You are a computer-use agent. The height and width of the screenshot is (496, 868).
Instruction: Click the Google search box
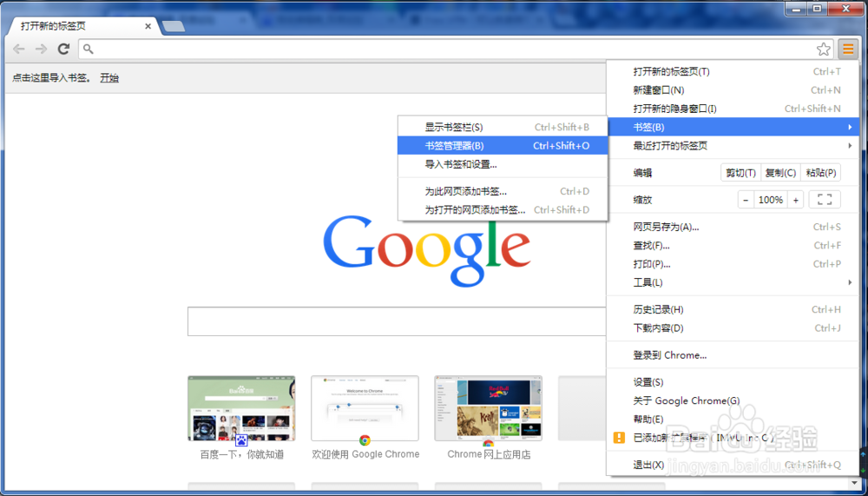pyautogui.click(x=397, y=321)
